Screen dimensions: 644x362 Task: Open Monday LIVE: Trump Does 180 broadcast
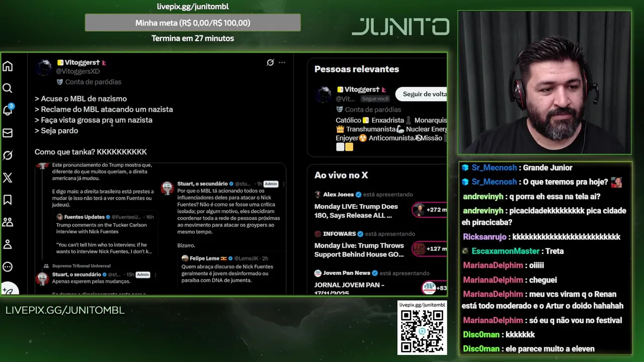[x=356, y=211]
